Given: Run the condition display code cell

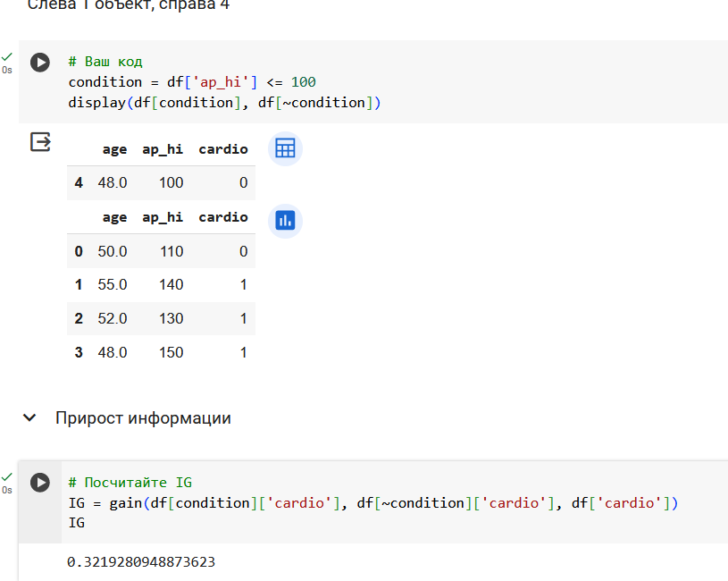Looking at the screenshot, I should point(40,63).
